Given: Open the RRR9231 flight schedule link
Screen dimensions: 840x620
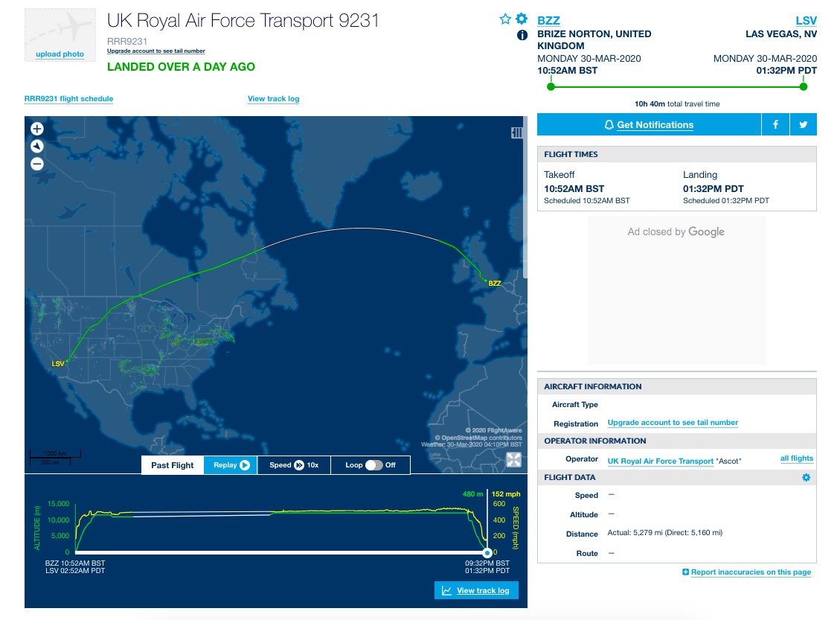Looking at the screenshot, I should click(69, 99).
